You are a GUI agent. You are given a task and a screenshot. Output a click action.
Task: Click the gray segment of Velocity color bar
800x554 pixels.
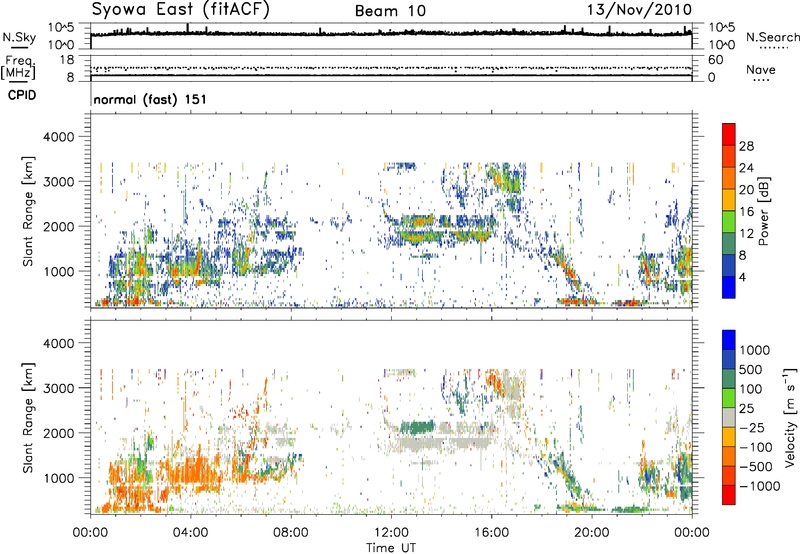[x=729, y=417]
